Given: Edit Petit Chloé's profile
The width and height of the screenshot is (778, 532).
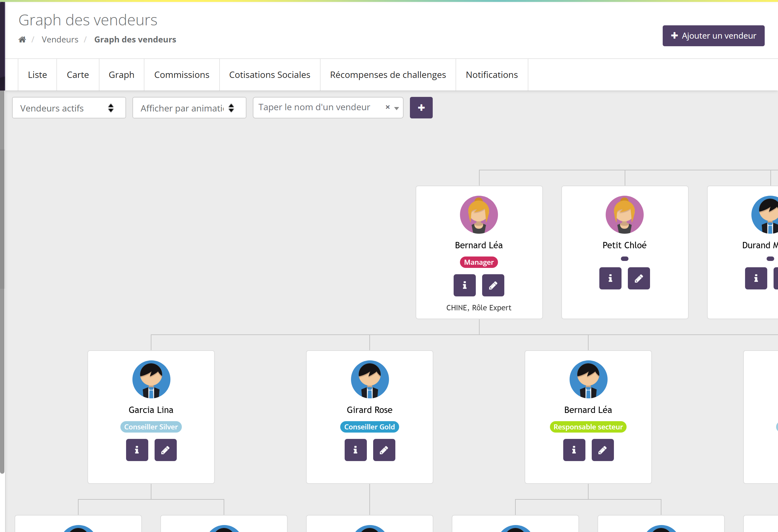Looking at the screenshot, I should coord(638,278).
